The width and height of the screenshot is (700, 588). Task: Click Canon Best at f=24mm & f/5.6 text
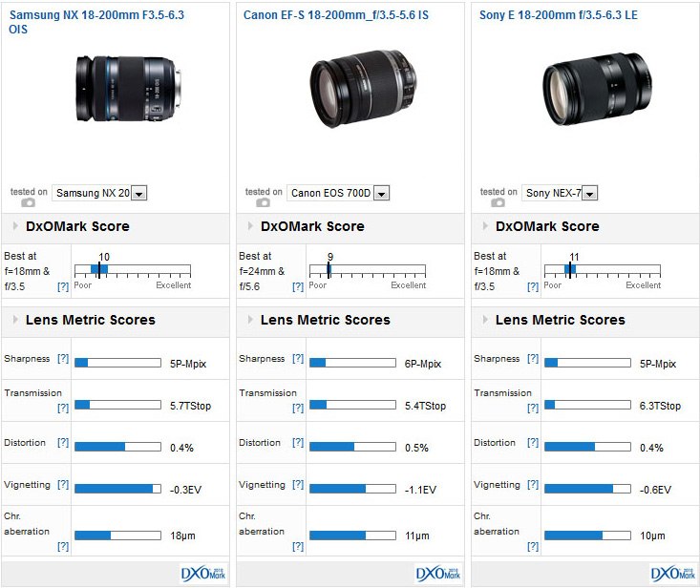coord(262,271)
